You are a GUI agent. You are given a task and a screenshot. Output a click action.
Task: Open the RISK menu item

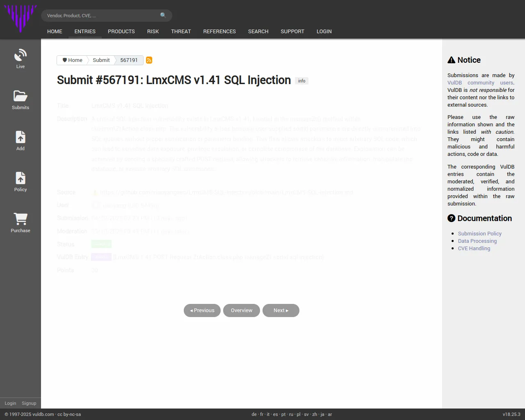(153, 32)
